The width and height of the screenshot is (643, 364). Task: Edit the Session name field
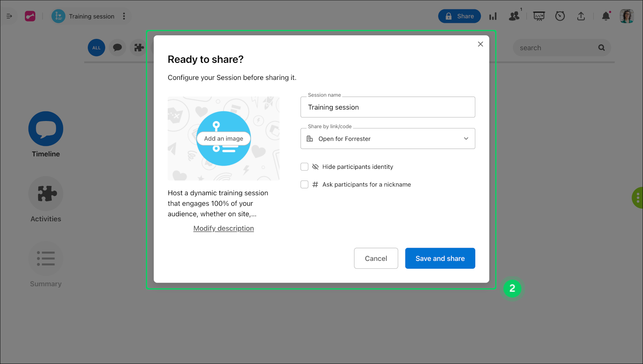(x=388, y=107)
